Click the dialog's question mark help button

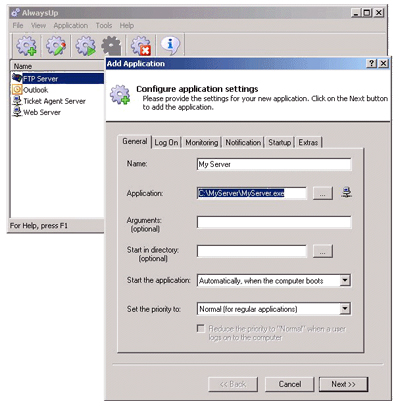(372, 63)
